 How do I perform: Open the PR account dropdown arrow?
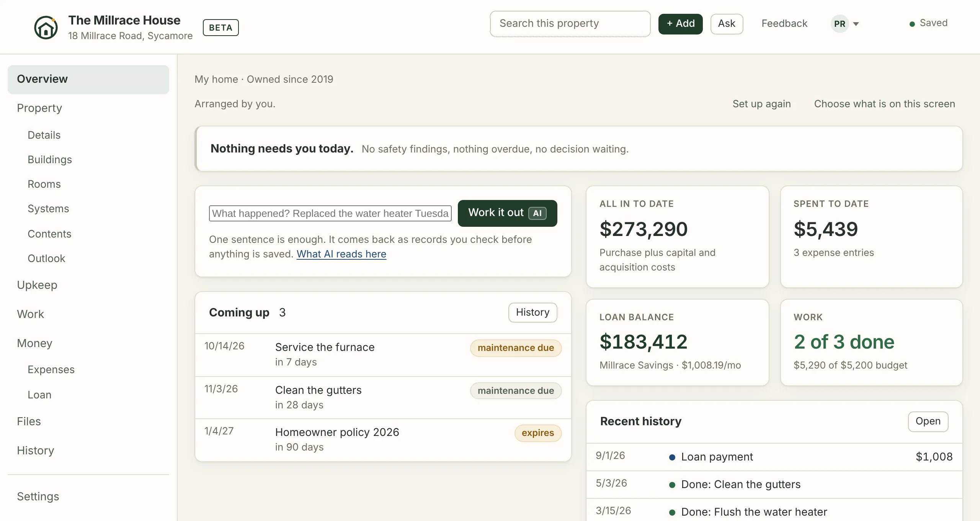(856, 24)
